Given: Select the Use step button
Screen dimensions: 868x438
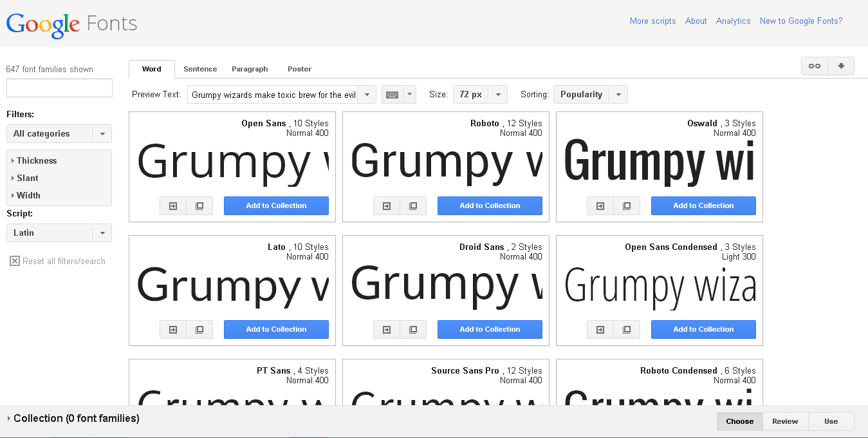Looking at the screenshot, I should click(x=831, y=421).
